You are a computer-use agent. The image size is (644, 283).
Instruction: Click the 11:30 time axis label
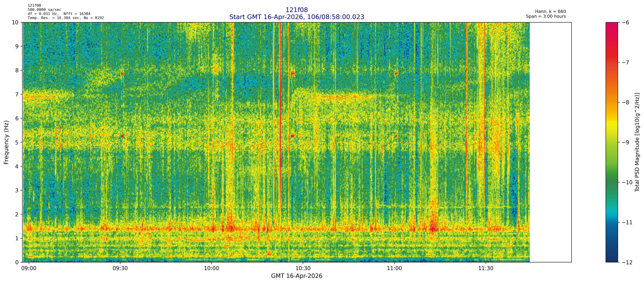486,269
